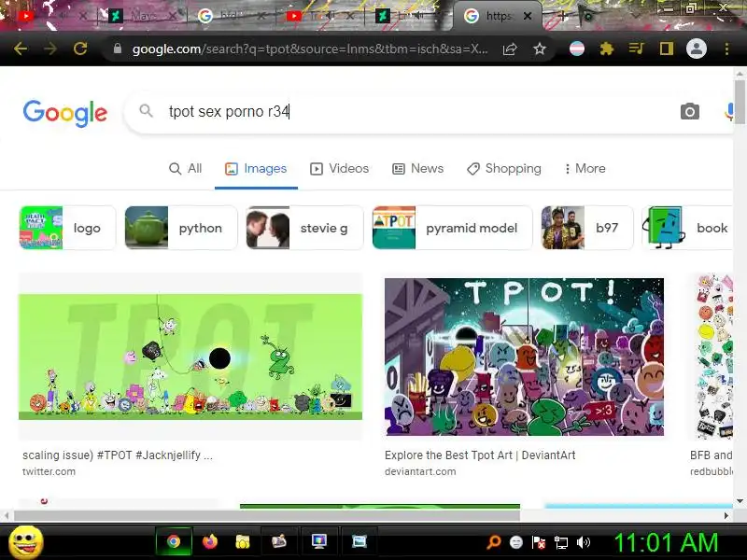Viewport: 747px width, 560px height.
Task: Open the picture frame taskbar icon
Action: [x=359, y=541]
